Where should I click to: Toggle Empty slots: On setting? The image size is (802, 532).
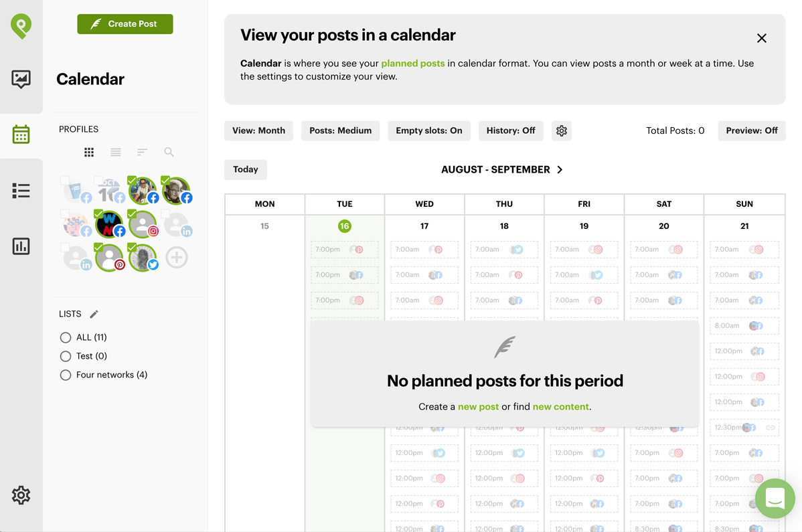coord(429,131)
